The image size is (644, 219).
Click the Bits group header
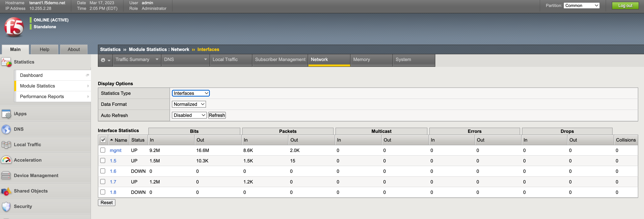pos(194,131)
